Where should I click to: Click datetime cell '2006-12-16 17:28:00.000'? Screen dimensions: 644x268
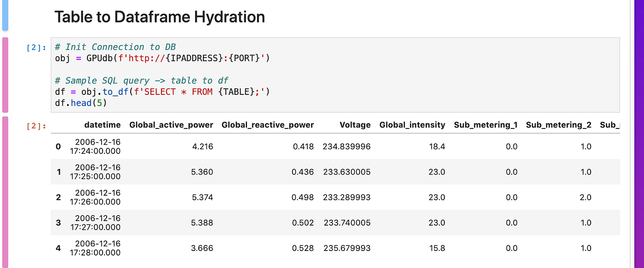tap(95, 248)
